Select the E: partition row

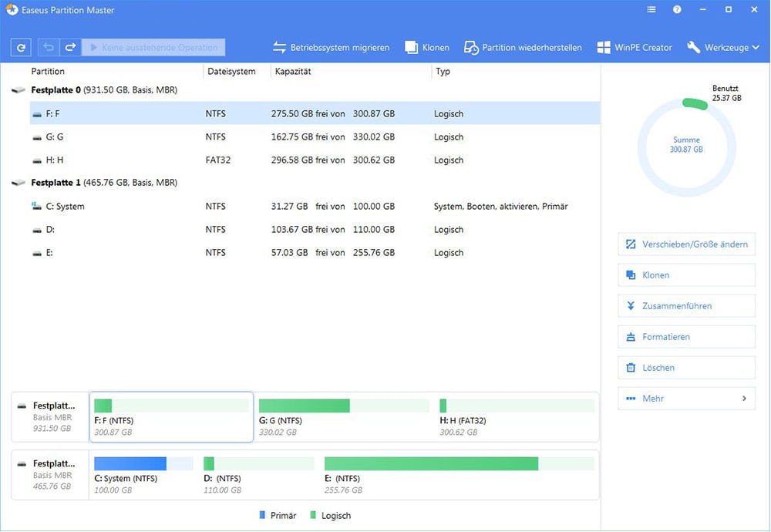315,252
